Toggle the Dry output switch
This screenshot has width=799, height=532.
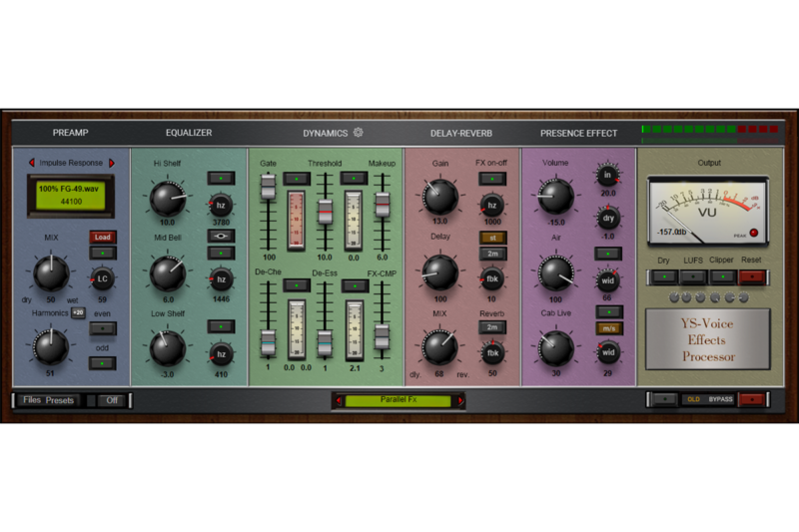(664, 276)
